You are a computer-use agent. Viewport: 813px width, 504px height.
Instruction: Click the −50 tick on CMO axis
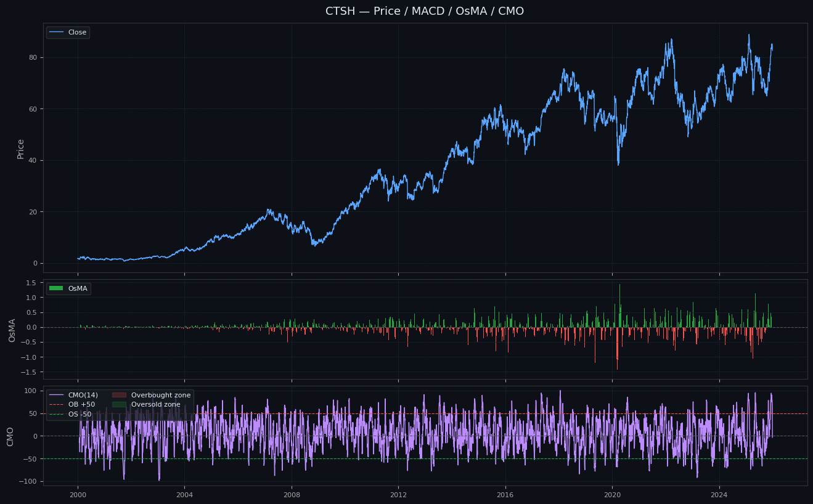point(31,459)
